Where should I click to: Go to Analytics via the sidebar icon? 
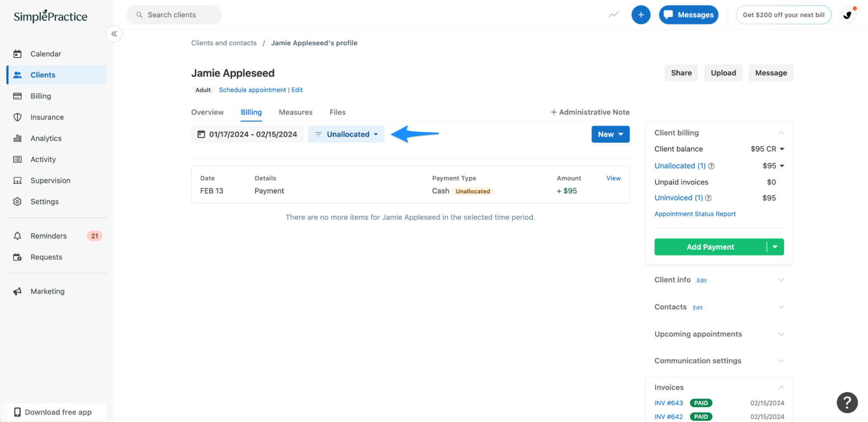(x=17, y=138)
